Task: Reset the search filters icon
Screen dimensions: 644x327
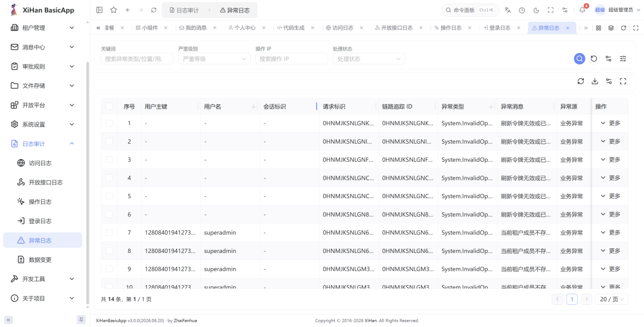Action: [x=594, y=58]
